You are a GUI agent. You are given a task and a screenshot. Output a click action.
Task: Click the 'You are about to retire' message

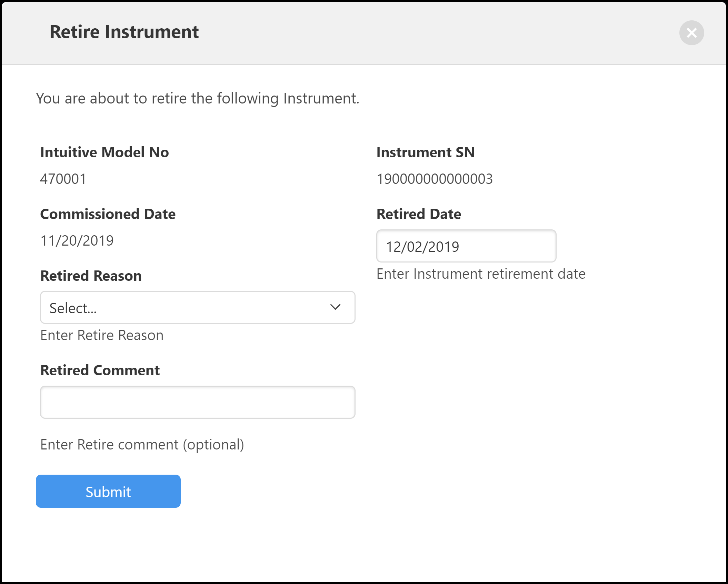(x=197, y=99)
